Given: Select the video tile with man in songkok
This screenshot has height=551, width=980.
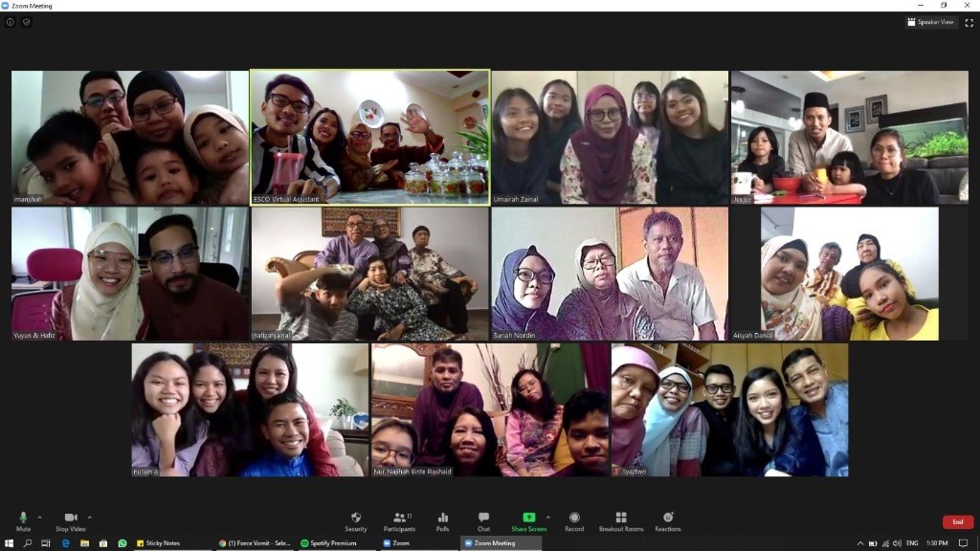Looking at the screenshot, I should (x=850, y=138).
